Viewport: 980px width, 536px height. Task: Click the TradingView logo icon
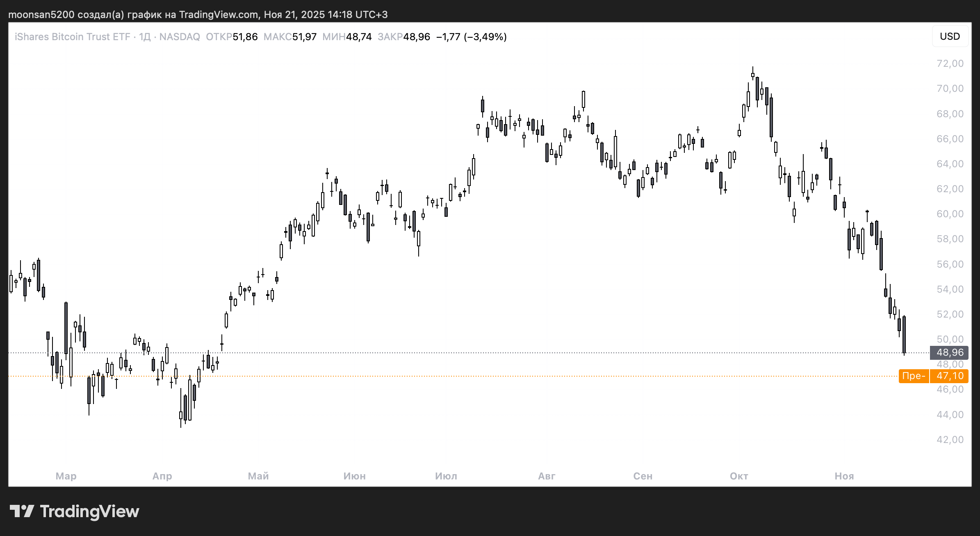[23, 510]
